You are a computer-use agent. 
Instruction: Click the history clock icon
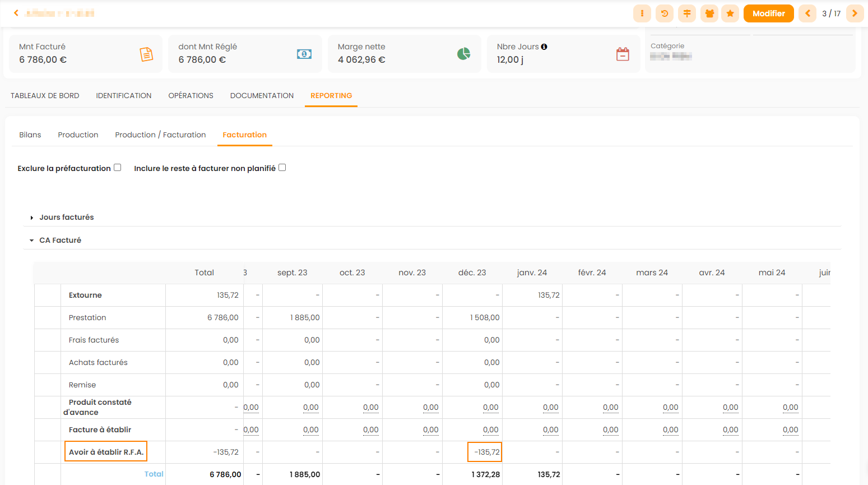point(664,13)
